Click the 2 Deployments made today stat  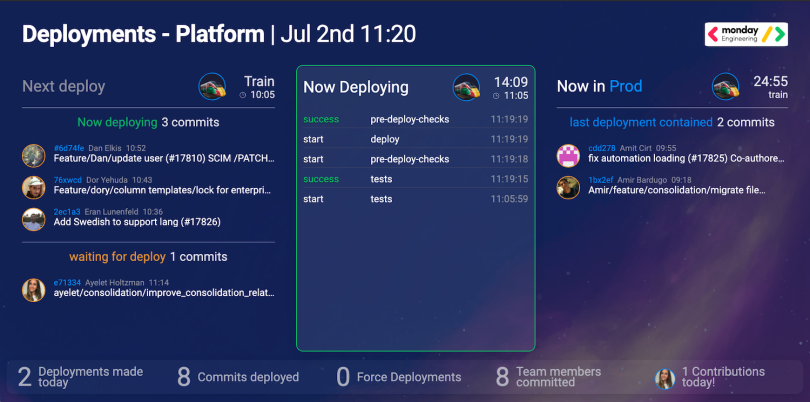tap(81, 377)
